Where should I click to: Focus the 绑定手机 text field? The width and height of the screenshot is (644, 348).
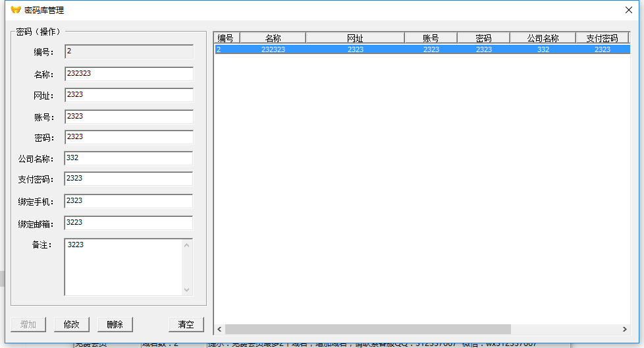tap(129, 201)
